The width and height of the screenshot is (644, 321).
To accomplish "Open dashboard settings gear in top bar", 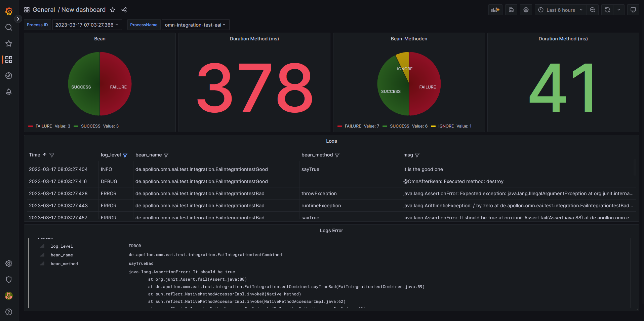I will (526, 10).
